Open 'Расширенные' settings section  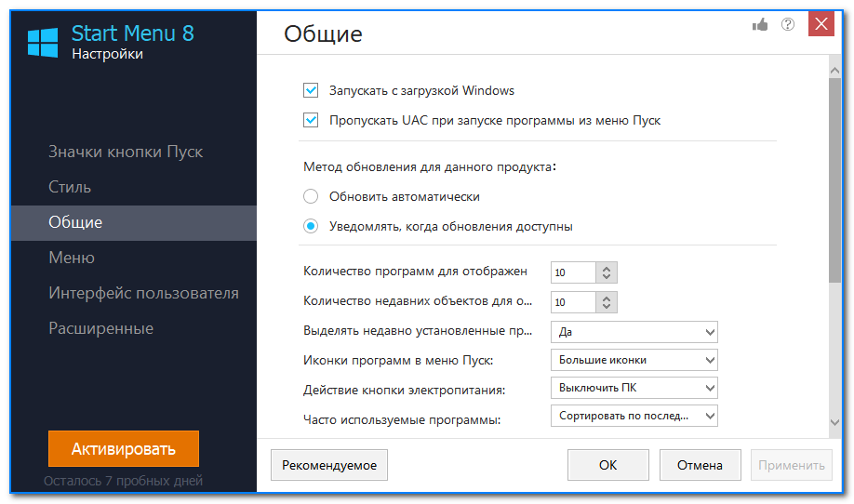[x=134, y=329]
